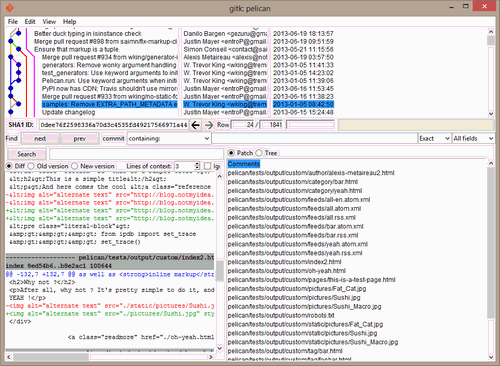Viewport: 500px width, 366px height.
Task: Open feeds/bar.atom.xml in file list
Action: pos(295,226)
